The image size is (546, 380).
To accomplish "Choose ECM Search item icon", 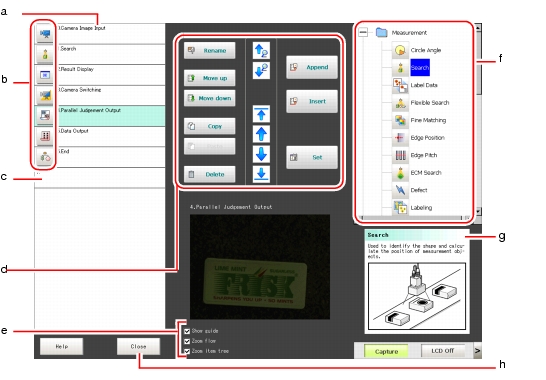I will (400, 173).
